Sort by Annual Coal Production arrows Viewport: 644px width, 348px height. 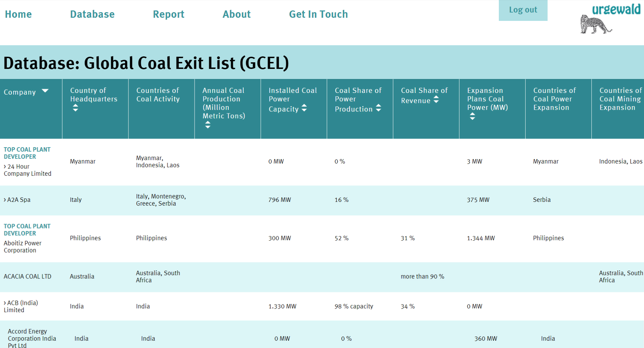click(208, 125)
